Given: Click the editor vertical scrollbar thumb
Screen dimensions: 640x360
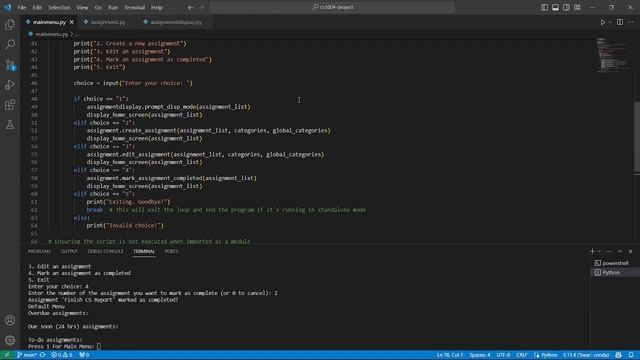Looking at the screenshot, I should 637,137.
